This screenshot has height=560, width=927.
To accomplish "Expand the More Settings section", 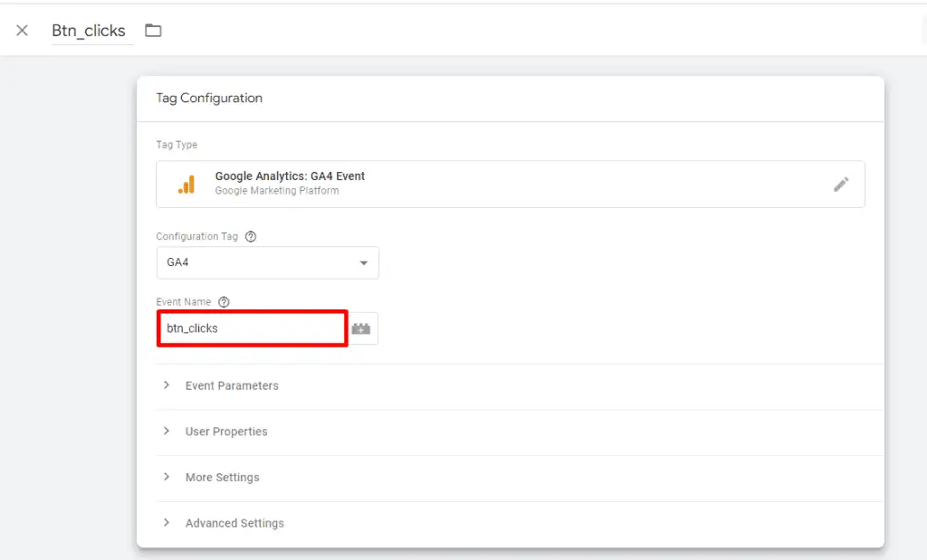I will pyautogui.click(x=222, y=477).
